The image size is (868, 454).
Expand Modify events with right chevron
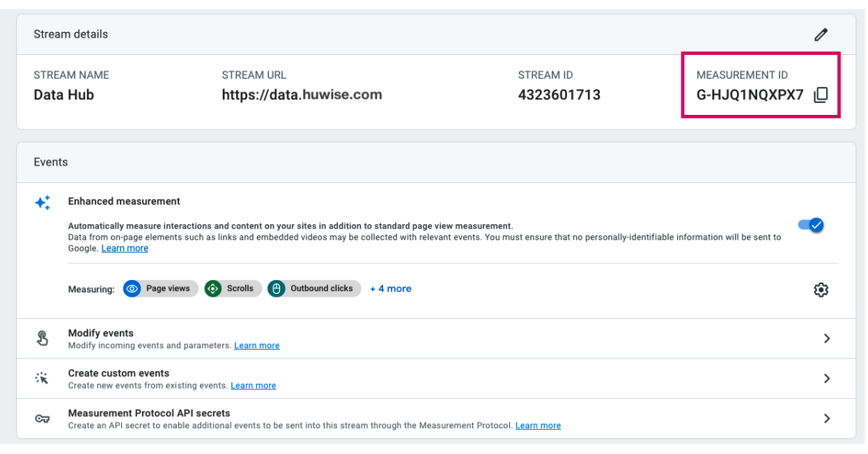coord(827,338)
